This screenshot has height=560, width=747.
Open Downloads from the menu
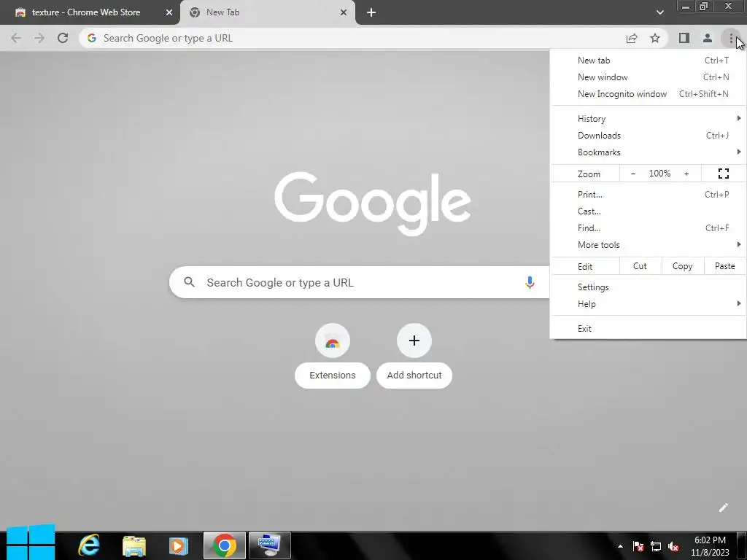point(648,135)
